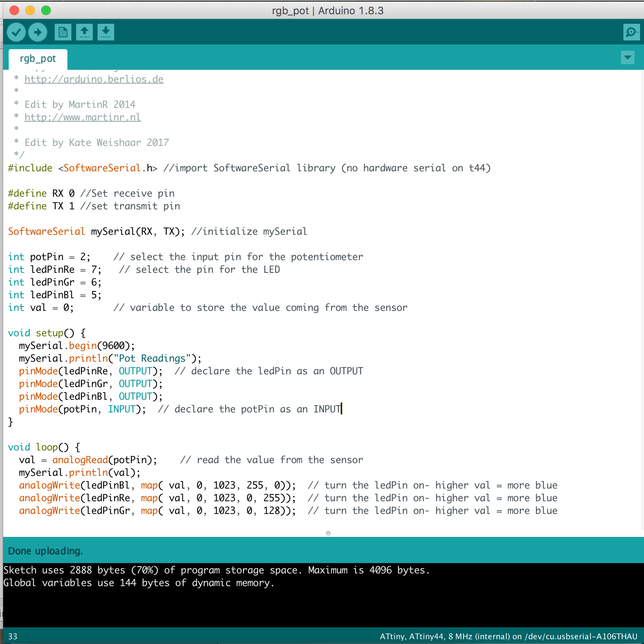The width and height of the screenshot is (644, 644).
Task: Click 'mySerial.println(val);' line
Action: 80,472
